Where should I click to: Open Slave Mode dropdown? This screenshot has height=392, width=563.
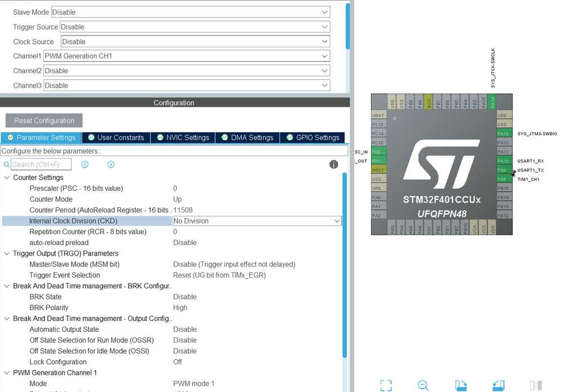[x=190, y=12]
